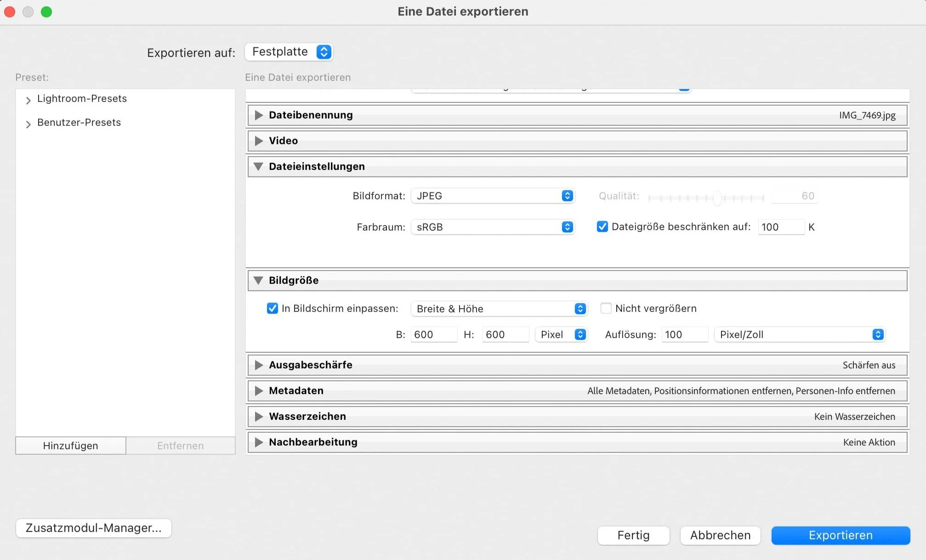Image resolution: width=926 pixels, height=560 pixels.
Task: Open the Pixel/Zoll resolution unit dropdown
Action: pos(800,334)
